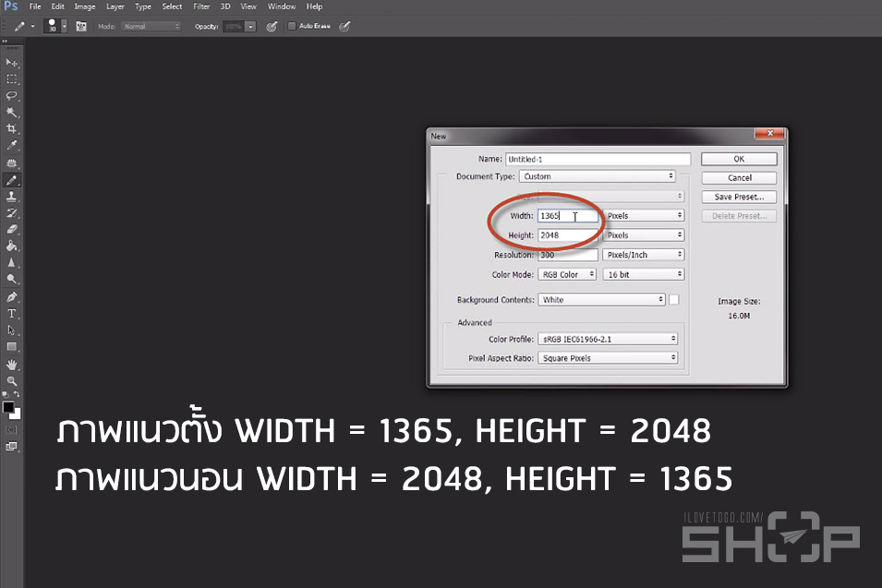Viewport: 882px width, 588px height.
Task: Select the Rectangle shape tool
Action: (x=11, y=347)
